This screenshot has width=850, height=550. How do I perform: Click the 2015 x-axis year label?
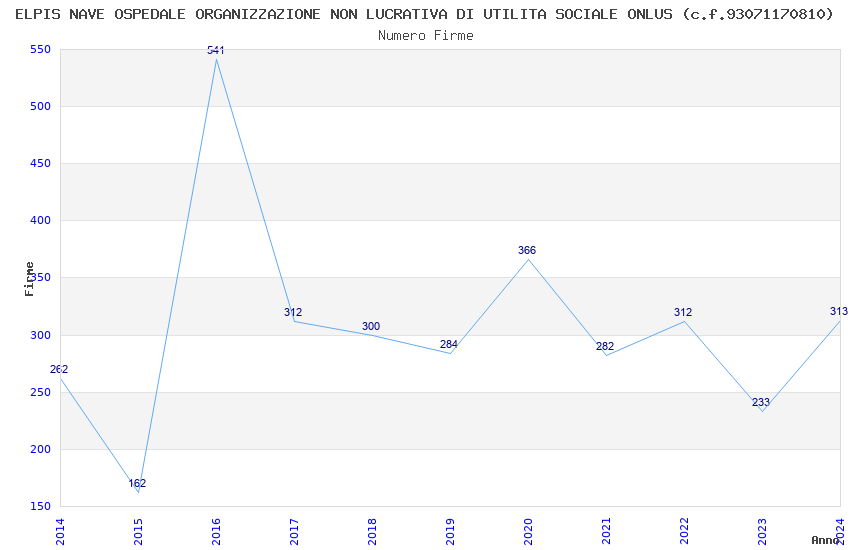[x=138, y=532]
